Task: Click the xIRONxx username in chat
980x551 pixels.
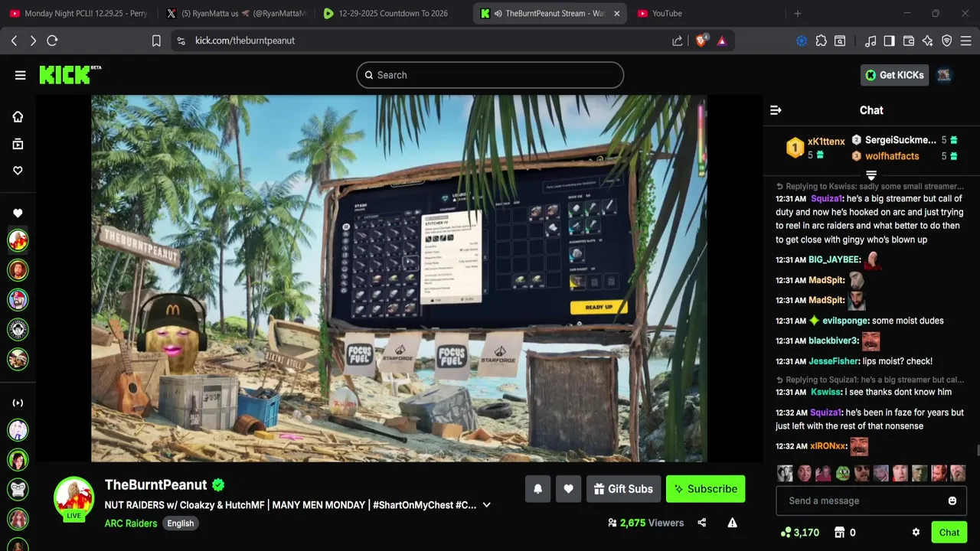Action: (828, 446)
